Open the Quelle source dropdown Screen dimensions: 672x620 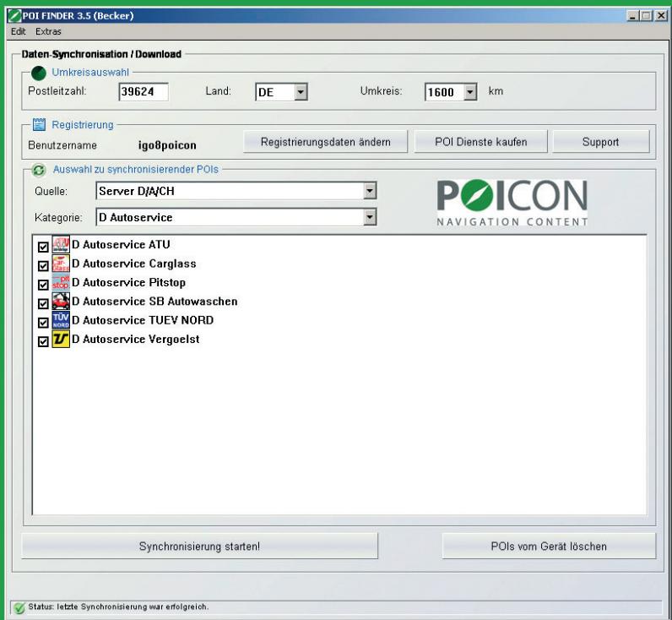point(370,191)
